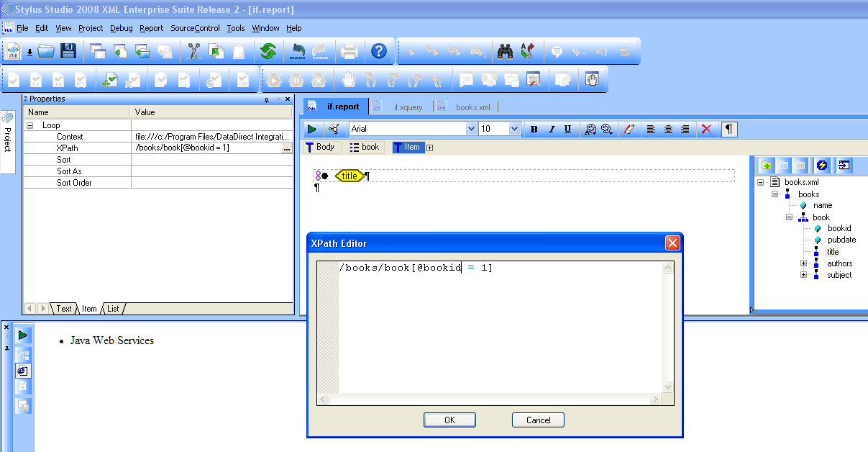Click the text color marker icon
This screenshot has width=868, height=452.
(629, 129)
